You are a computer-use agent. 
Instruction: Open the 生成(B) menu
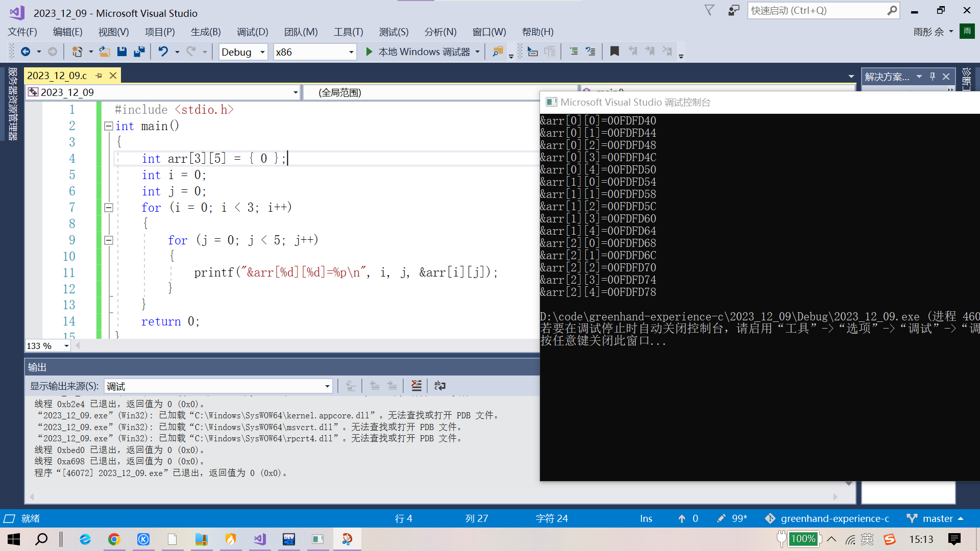tap(205, 32)
